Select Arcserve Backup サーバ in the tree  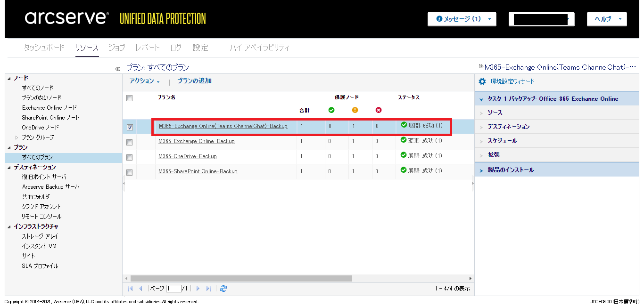coord(51,187)
